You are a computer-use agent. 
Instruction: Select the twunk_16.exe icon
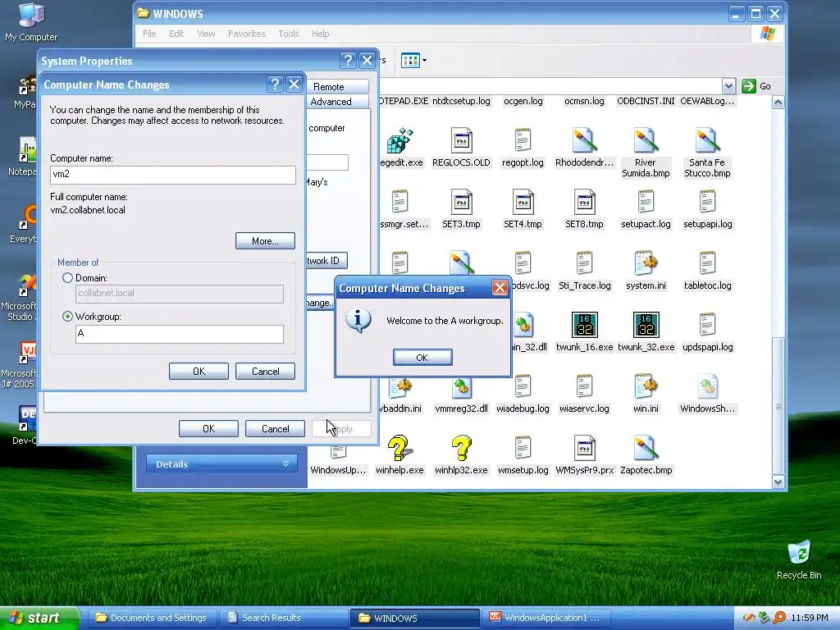click(584, 325)
